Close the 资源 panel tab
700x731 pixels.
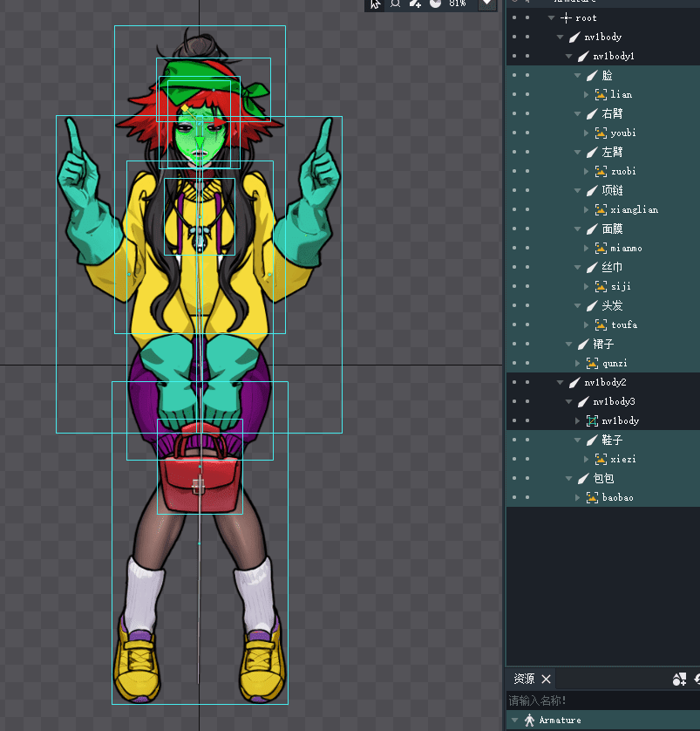(547, 679)
